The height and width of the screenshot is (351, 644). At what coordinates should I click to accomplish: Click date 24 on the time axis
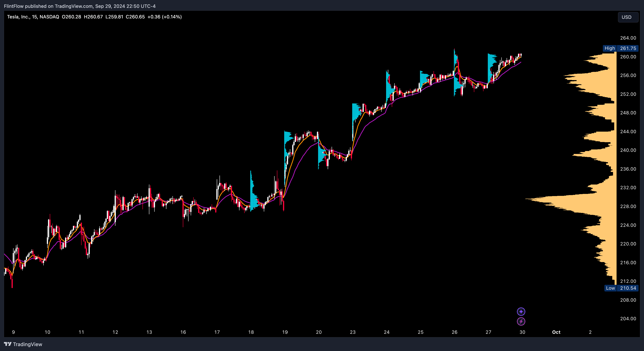point(387,332)
